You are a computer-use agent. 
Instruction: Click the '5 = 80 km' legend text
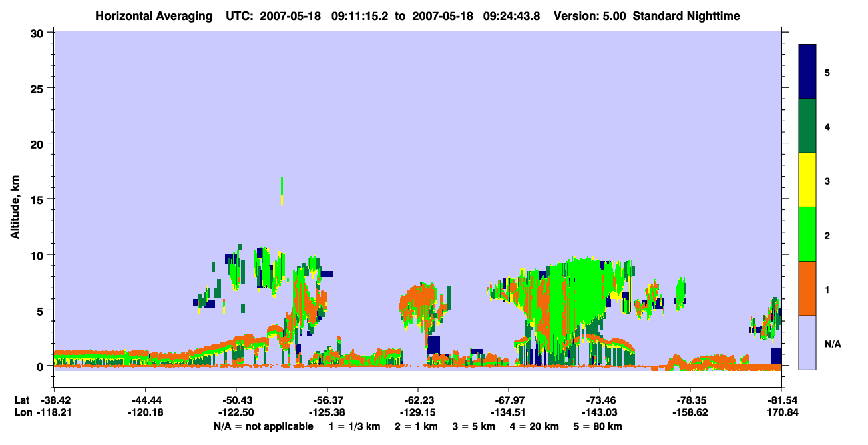[598, 426]
